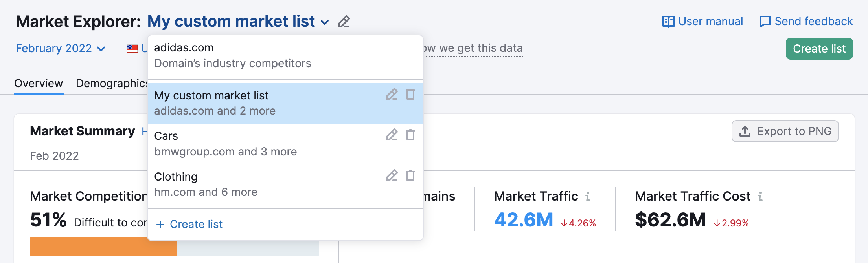Image resolution: width=868 pixels, height=263 pixels.
Task: Click the Market Traffic Cost info icon
Action: pyautogui.click(x=760, y=196)
